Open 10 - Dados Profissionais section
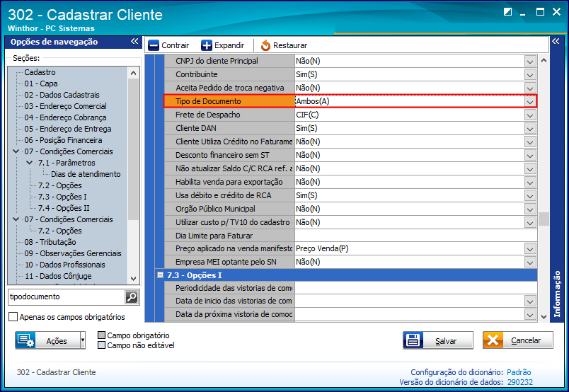The width and height of the screenshot is (569, 392). [x=65, y=264]
